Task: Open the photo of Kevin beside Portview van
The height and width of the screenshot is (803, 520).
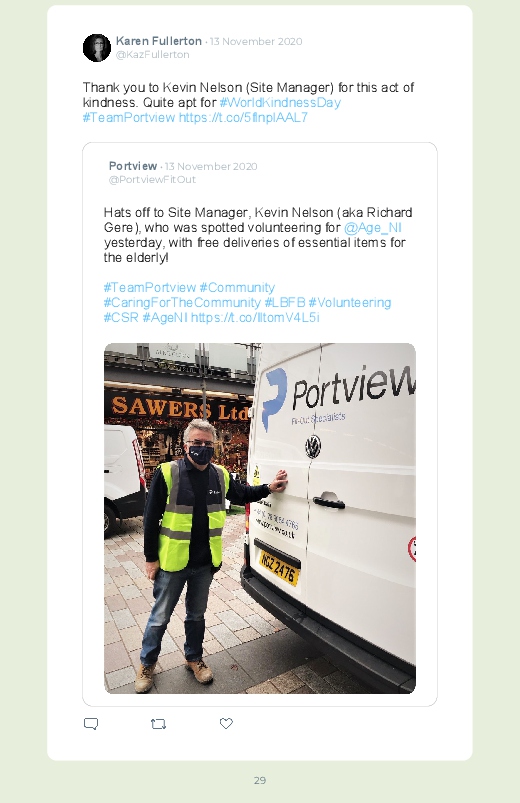Action: tap(260, 518)
